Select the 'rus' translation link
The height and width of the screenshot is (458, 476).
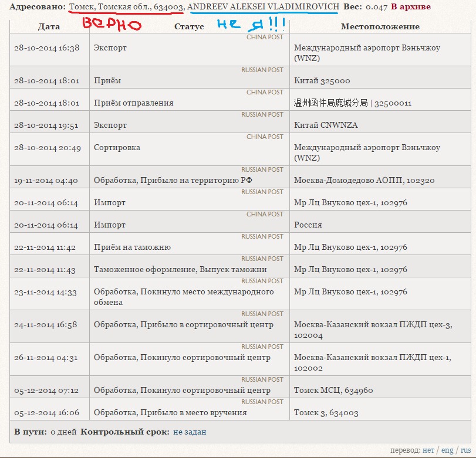coord(465,450)
